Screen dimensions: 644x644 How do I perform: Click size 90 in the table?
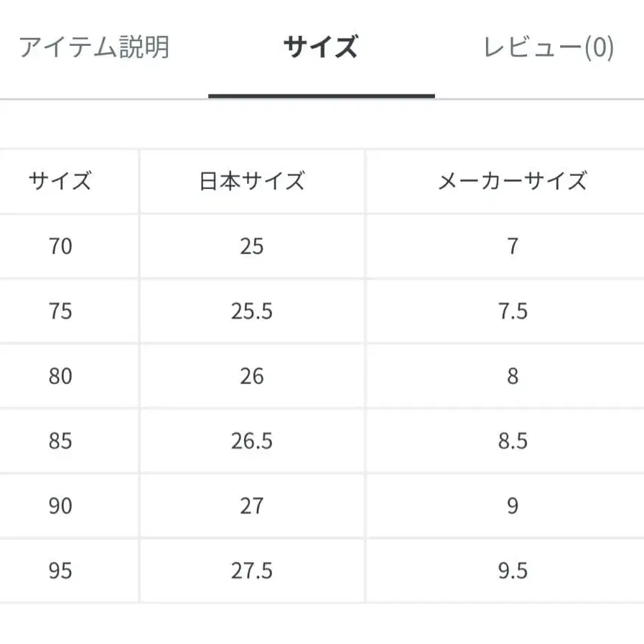[x=61, y=505]
